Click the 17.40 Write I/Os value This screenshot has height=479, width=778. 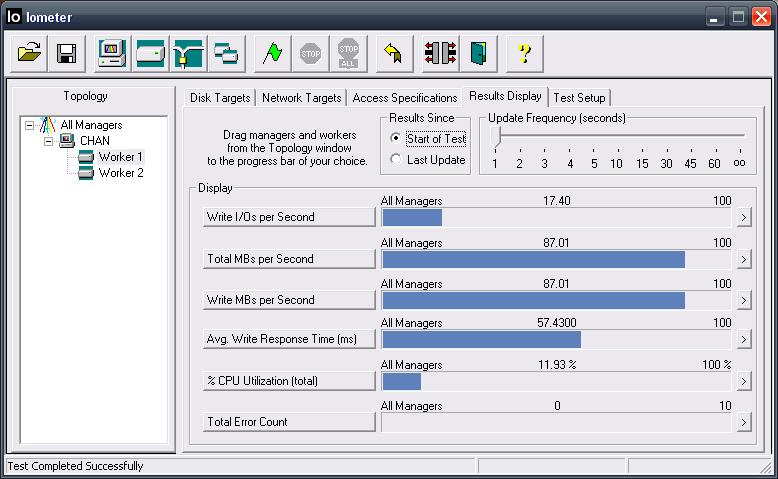click(557, 201)
